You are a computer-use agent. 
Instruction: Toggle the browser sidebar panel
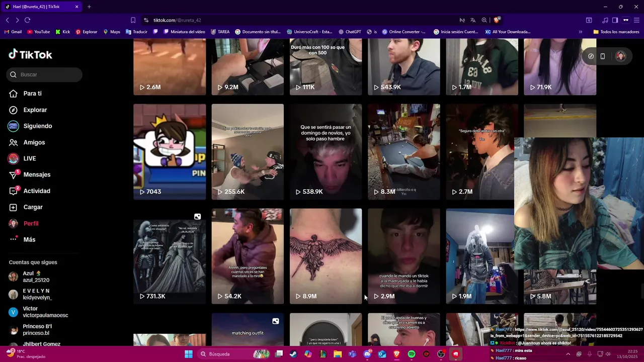pyautogui.click(x=615, y=20)
